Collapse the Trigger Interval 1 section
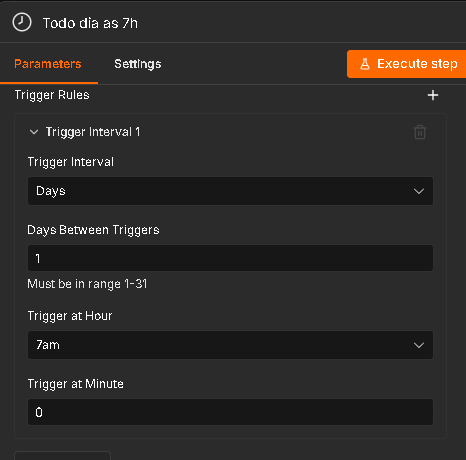Screen dimensions: 466x460 click(x=34, y=132)
